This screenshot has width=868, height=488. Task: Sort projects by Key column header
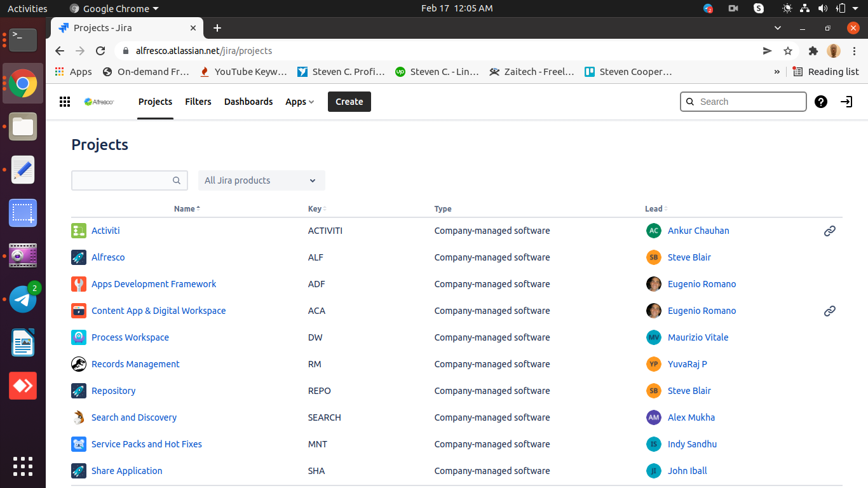(x=317, y=208)
